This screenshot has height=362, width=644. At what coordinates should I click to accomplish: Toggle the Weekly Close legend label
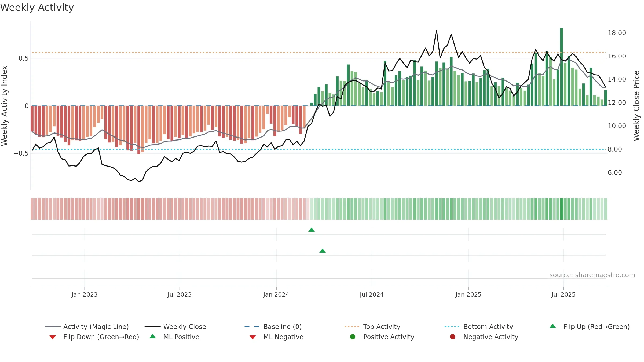pyautogui.click(x=185, y=327)
